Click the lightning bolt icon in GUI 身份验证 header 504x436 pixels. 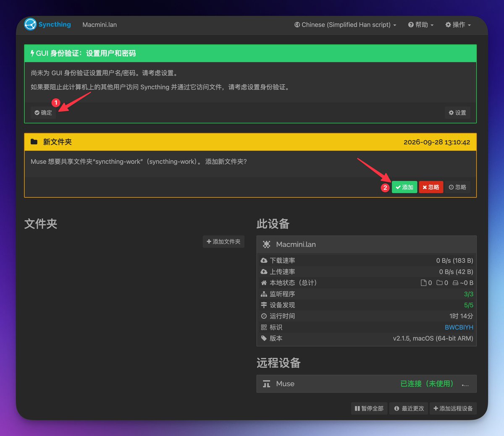(32, 53)
